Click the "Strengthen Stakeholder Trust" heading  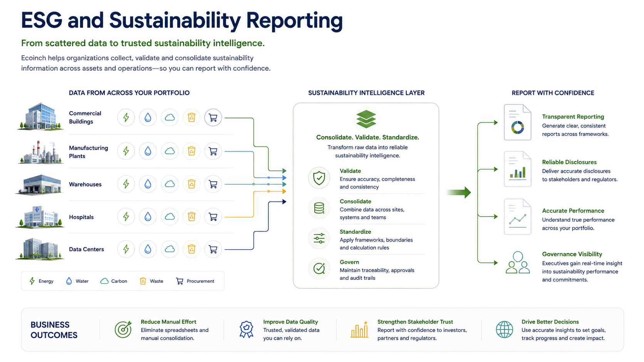pos(415,322)
